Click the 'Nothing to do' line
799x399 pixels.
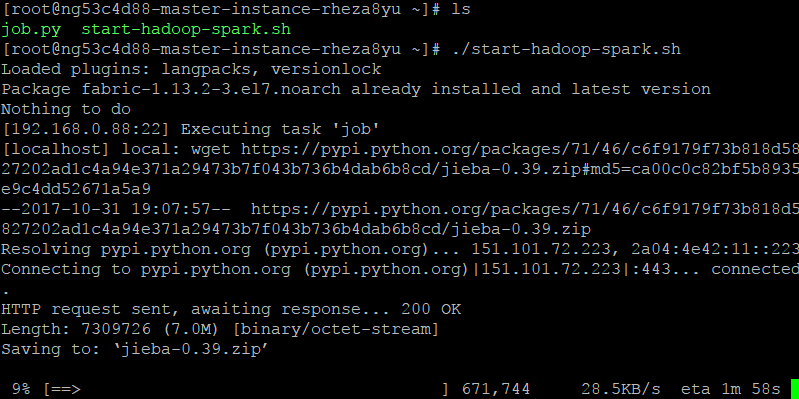coord(66,109)
